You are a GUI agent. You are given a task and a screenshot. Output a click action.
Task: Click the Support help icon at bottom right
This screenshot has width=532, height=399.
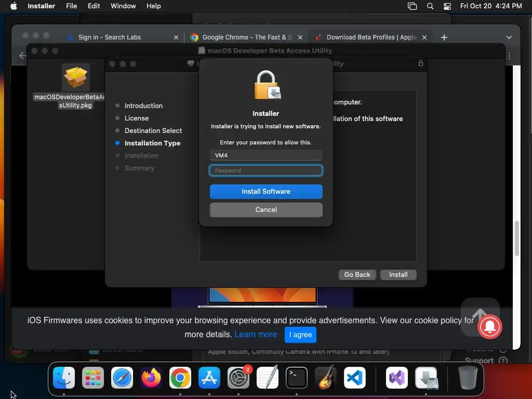(503, 361)
